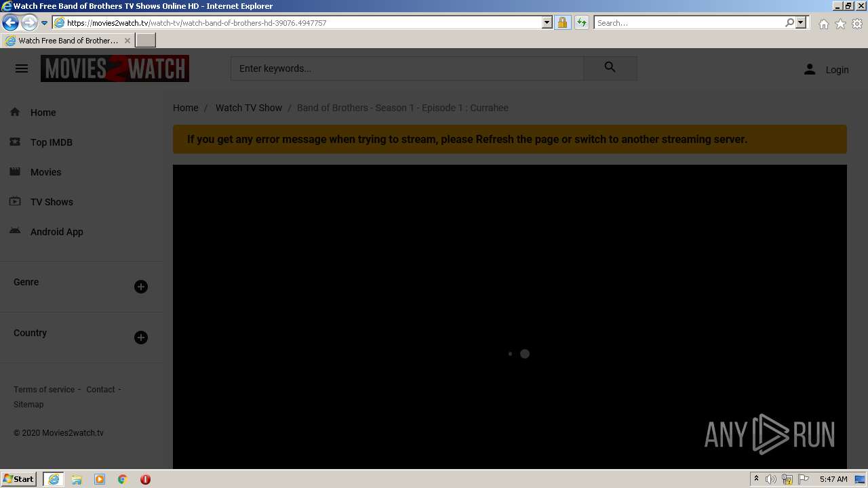Click the browser Search box
Image resolution: width=868 pixels, height=488 pixels.
coord(688,23)
